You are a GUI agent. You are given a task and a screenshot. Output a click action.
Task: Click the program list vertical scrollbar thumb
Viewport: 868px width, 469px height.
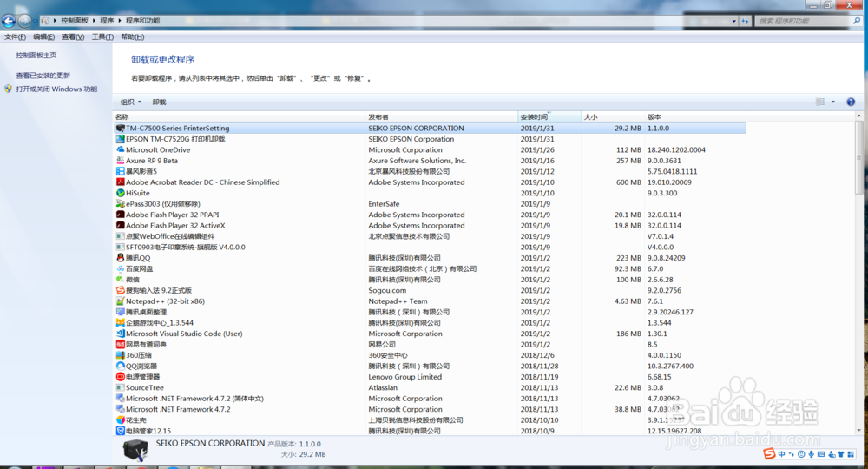(858, 158)
